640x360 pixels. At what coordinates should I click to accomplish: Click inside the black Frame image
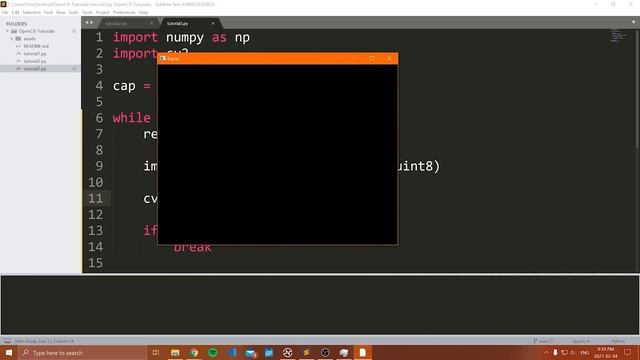point(278,154)
